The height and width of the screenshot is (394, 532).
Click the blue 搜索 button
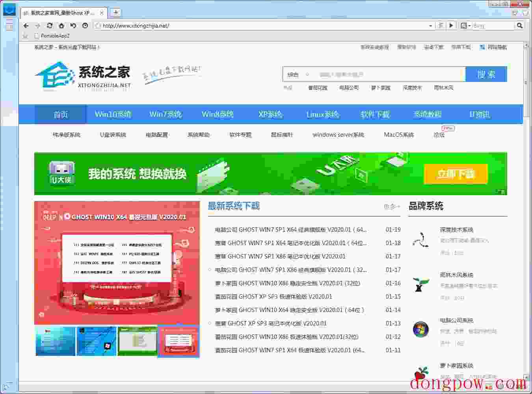pyautogui.click(x=486, y=74)
